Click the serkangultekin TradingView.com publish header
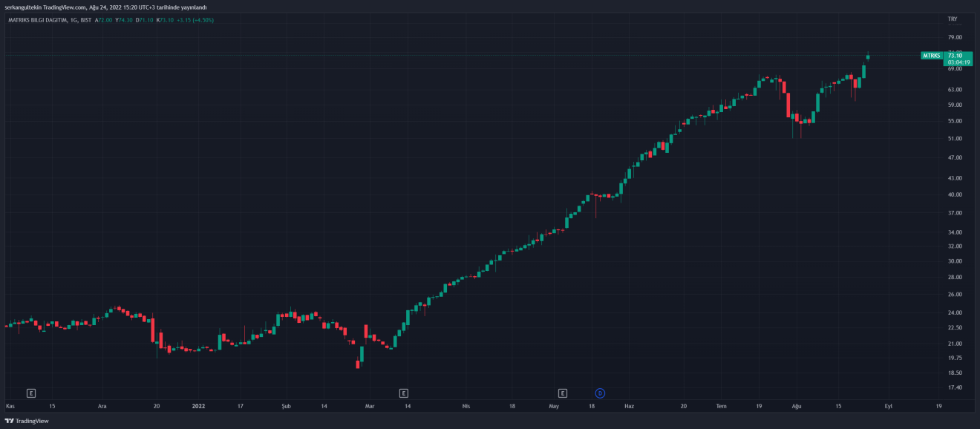Screen dimensions: 980x429 [x=105, y=7]
